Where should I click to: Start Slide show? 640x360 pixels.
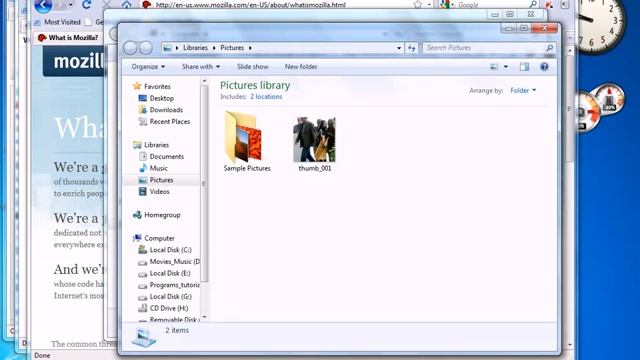pyautogui.click(x=253, y=67)
